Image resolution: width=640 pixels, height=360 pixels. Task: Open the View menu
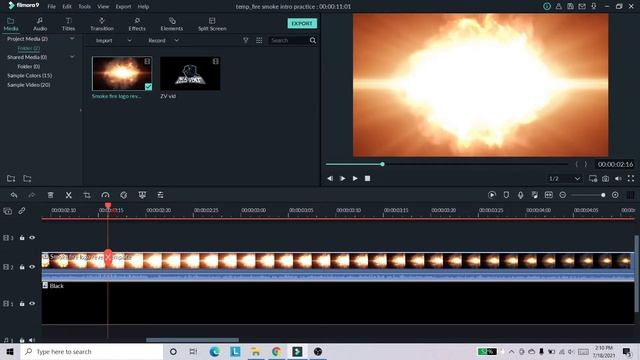pos(103,7)
